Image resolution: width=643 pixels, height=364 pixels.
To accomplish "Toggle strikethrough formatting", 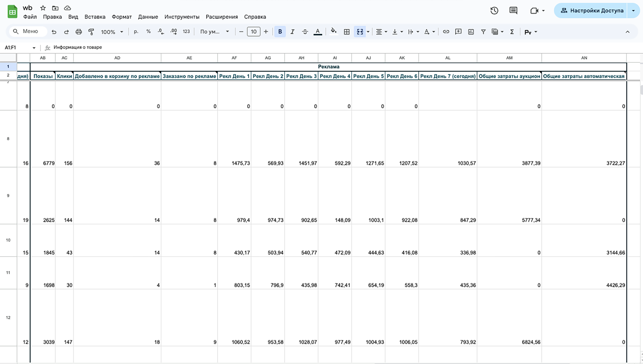I will (x=305, y=32).
